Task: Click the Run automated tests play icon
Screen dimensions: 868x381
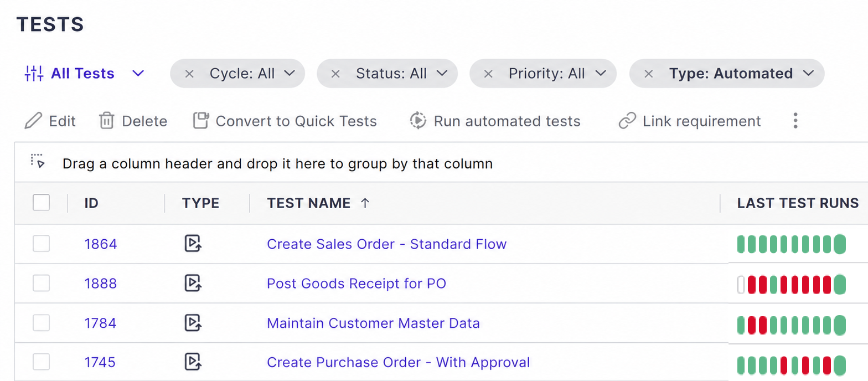Action: [x=417, y=121]
